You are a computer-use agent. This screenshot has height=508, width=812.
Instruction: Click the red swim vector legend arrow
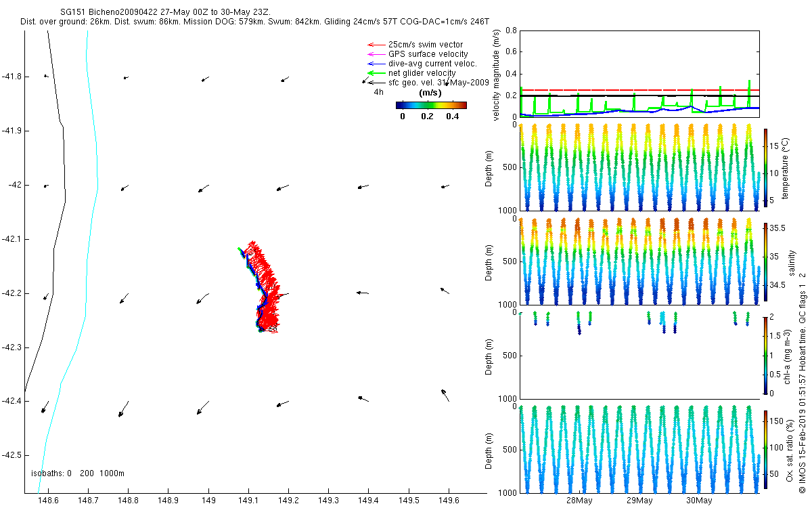coord(376,45)
